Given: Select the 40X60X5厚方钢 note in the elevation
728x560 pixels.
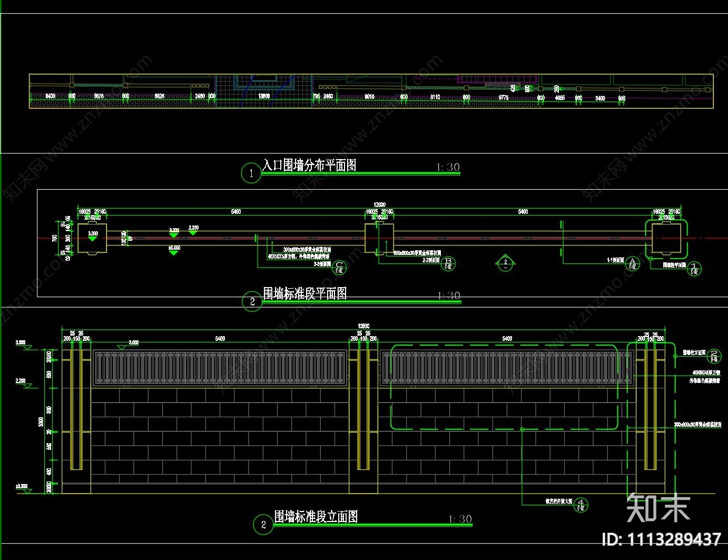Looking at the screenshot, I should pyautogui.click(x=706, y=372).
